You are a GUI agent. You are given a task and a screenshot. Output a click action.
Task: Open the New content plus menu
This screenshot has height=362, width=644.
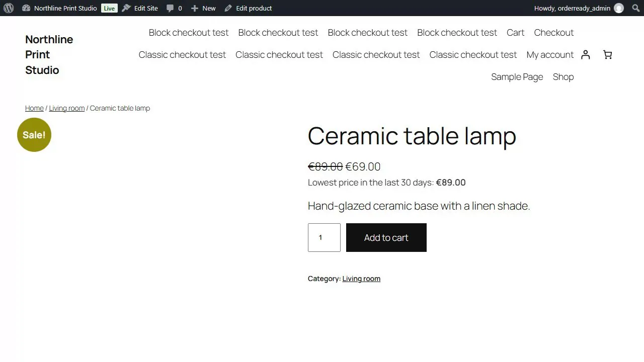click(203, 8)
